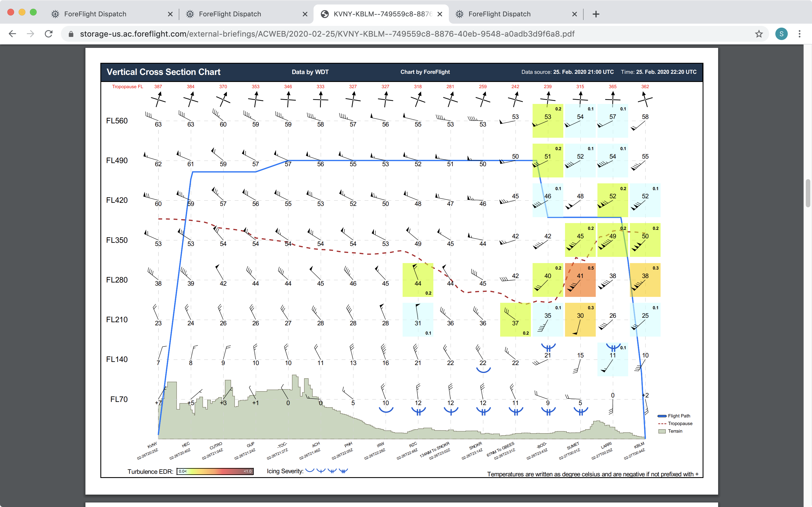
Task: Close the KVNY-KBLM PDF tab
Action: [440, 14]
